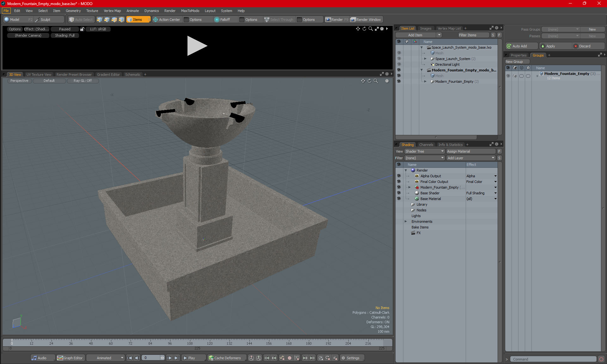Zoom icon in render preview panel
This screenshot has width=607, height=364.
371,29
